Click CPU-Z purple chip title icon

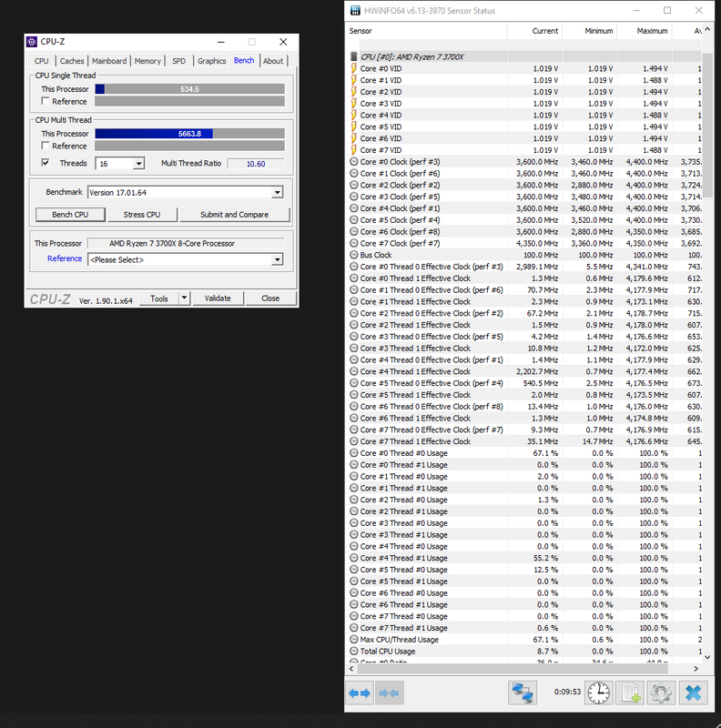[32, 42]
